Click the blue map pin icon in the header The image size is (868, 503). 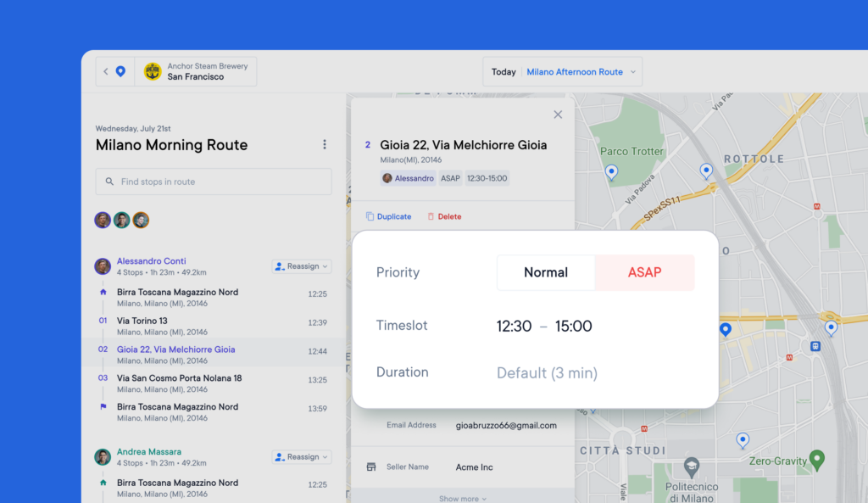[120, 71]
